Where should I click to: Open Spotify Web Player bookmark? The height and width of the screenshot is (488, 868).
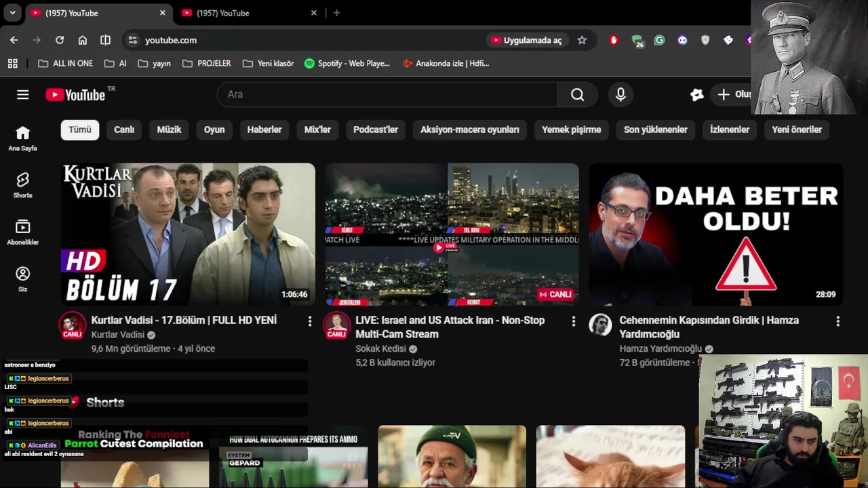(x=347, y=63)
